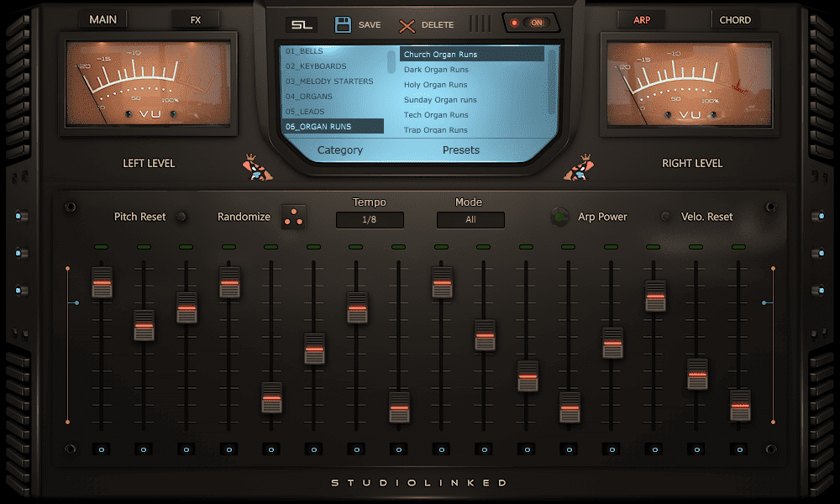Toggle the green LED directly below the Mode box

[x=484, y=247]
